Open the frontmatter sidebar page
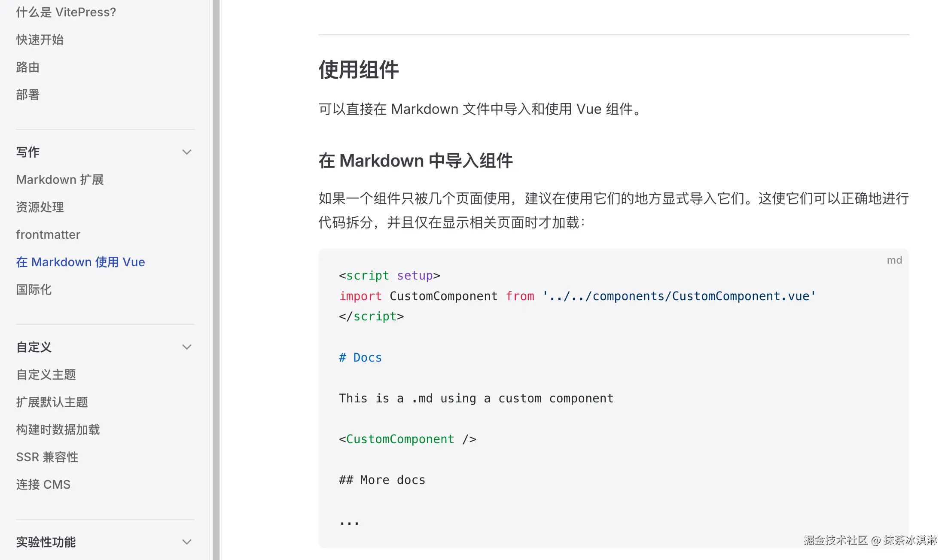This screenshot has height=560, width=951. (48, 234)
